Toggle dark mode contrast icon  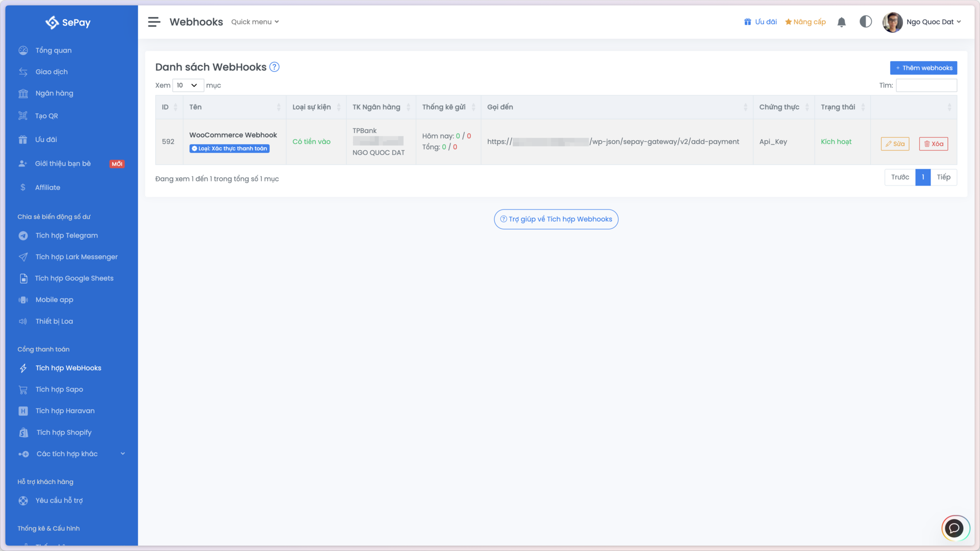pyautogui.click(x=865, y=22)
